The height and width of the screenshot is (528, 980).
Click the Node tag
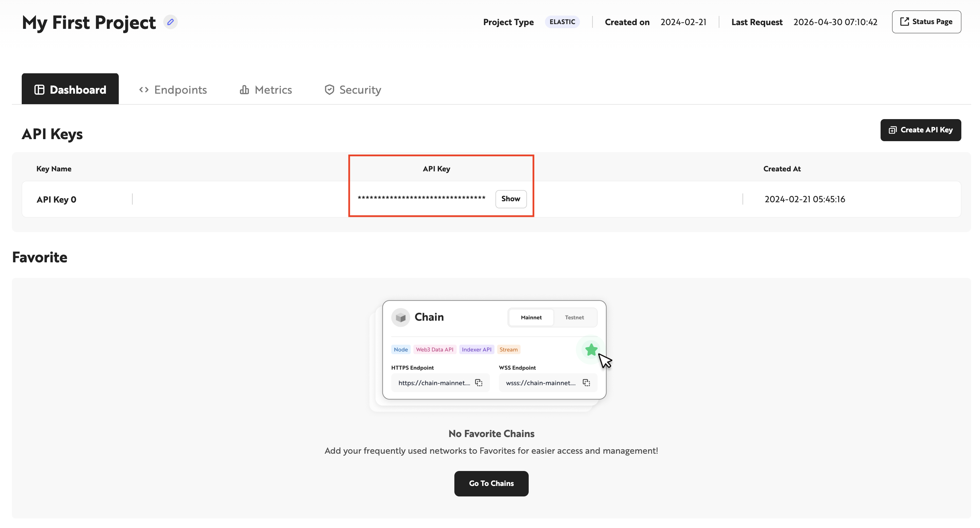[x=401, y=349]
